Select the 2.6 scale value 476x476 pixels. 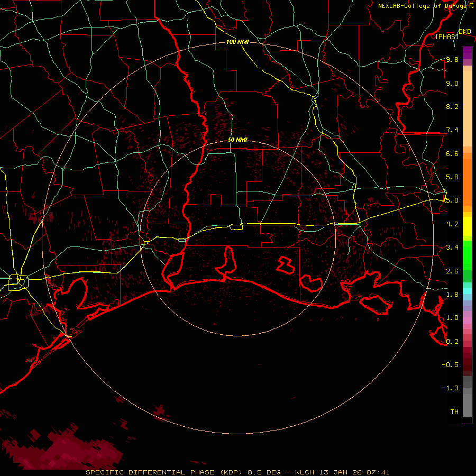coord(452,271)
